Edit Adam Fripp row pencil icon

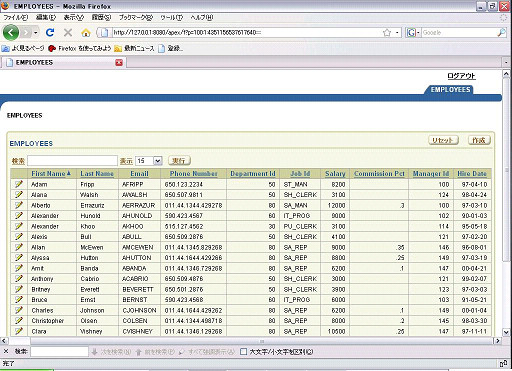(x=19, y=184)
